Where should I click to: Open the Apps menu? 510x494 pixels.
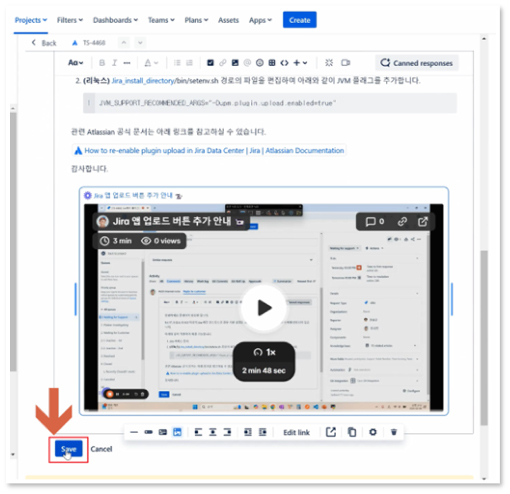(x=260, y=20)
